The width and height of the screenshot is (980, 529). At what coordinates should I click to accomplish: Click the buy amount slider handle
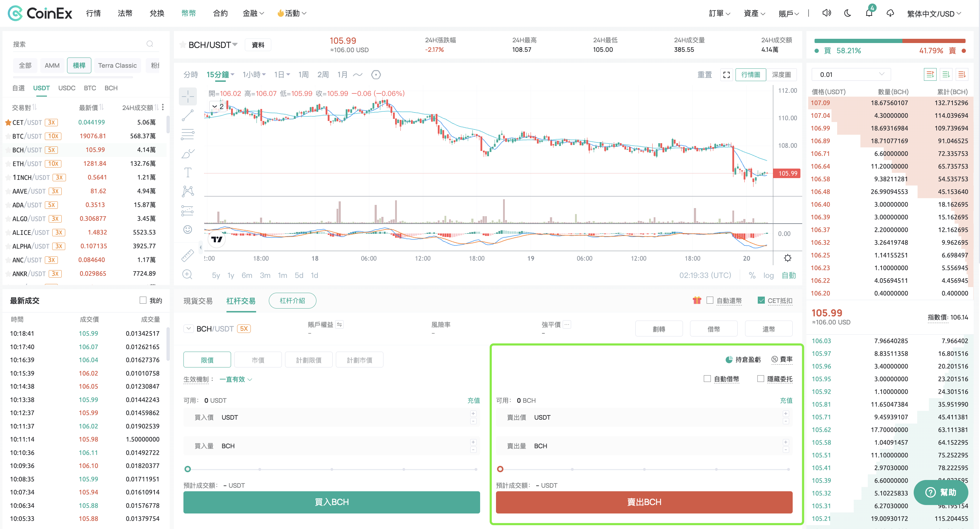(x=188, y=469)
